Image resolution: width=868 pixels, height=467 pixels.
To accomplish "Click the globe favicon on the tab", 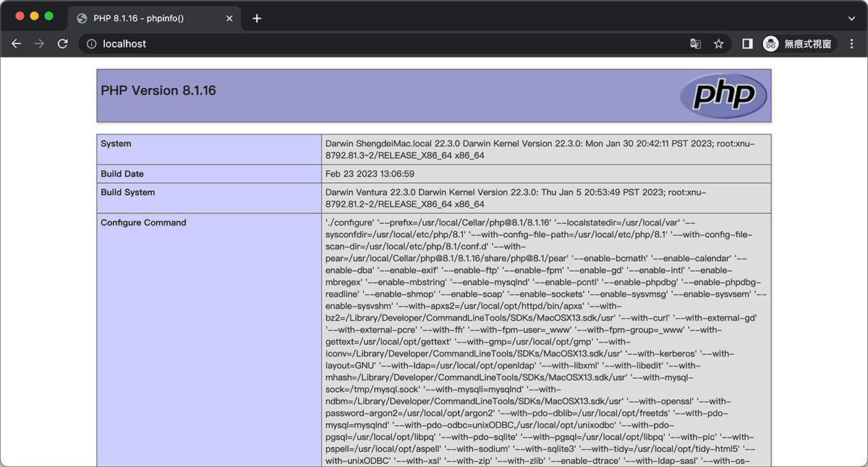I will 82,18.
